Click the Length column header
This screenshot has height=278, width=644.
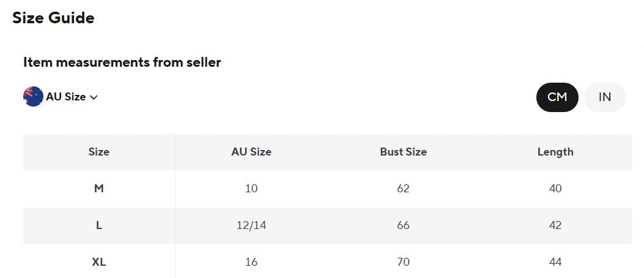pyautogui.click(x=555, y=152)
